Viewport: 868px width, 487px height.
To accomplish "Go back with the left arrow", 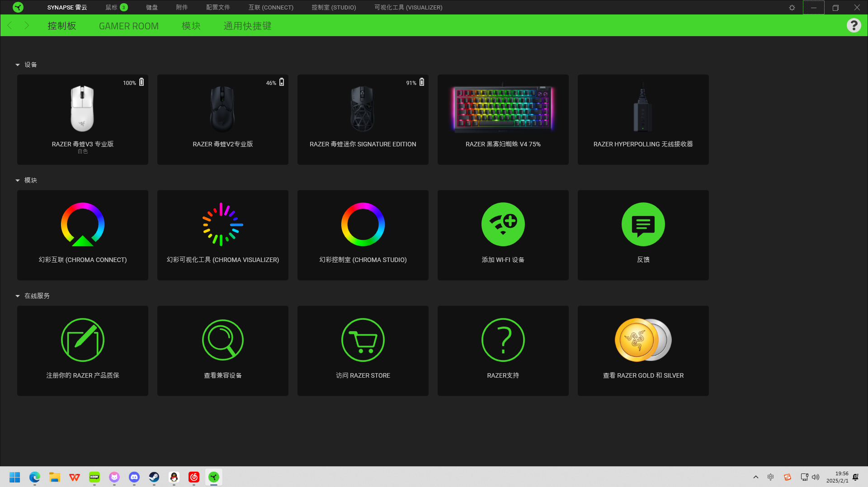I will point(10,25).
